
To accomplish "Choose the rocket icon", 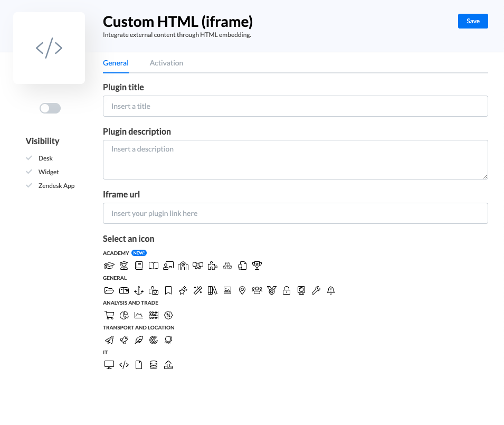I will click(124, 340).
